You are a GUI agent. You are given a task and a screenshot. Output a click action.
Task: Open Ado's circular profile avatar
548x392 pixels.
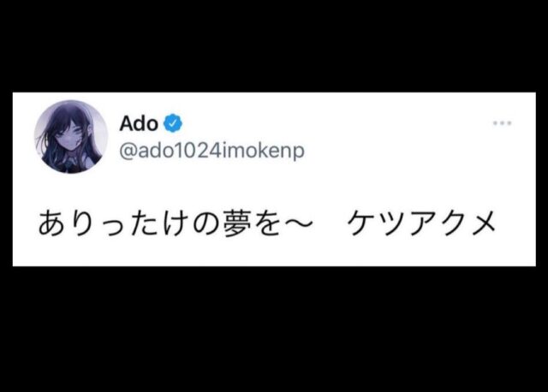pyautogui.click(x=71, y=137)
